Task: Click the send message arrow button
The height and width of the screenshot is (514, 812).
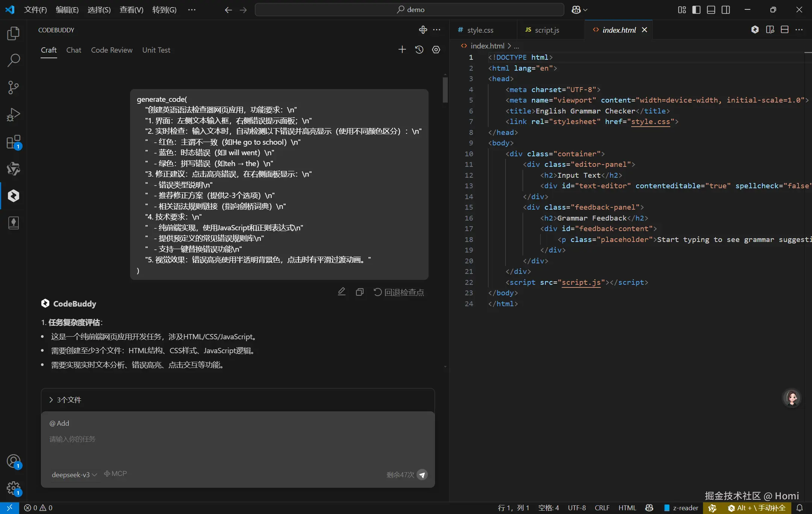Action: (x=423, y=475)
